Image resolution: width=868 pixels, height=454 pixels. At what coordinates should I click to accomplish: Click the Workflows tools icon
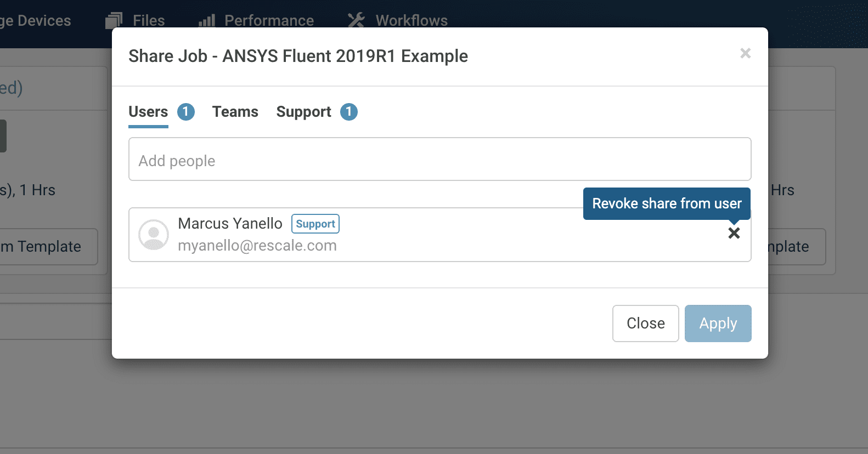point(356,20)
